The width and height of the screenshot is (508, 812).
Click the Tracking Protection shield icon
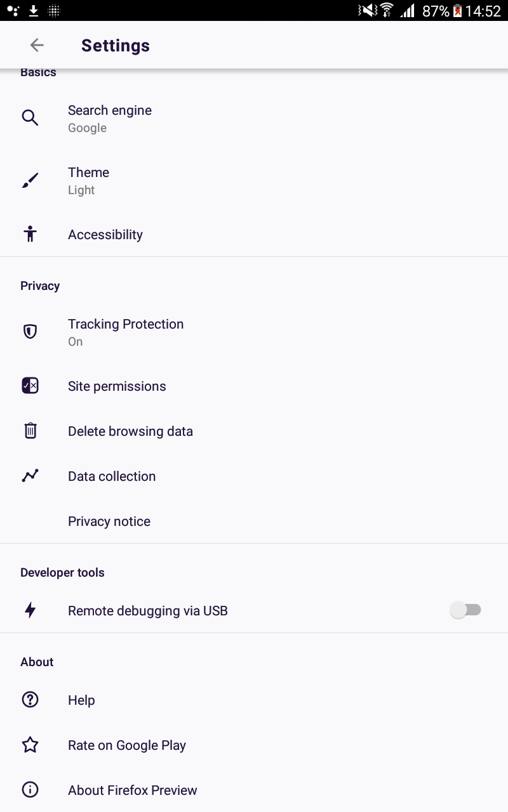tap(30, 332)
